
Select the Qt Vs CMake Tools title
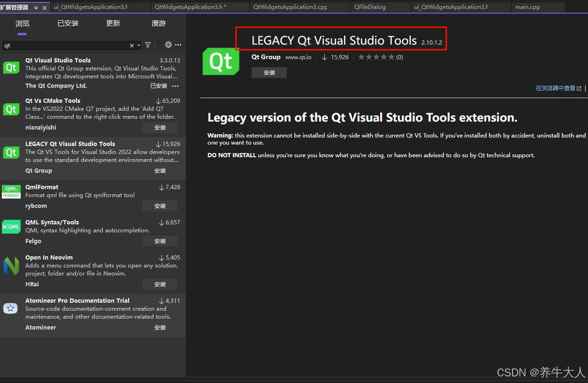point(53,100)
